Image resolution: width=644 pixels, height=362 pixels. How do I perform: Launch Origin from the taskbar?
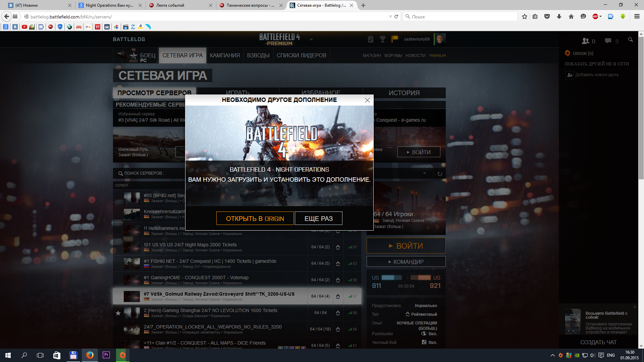pos(122,355)
